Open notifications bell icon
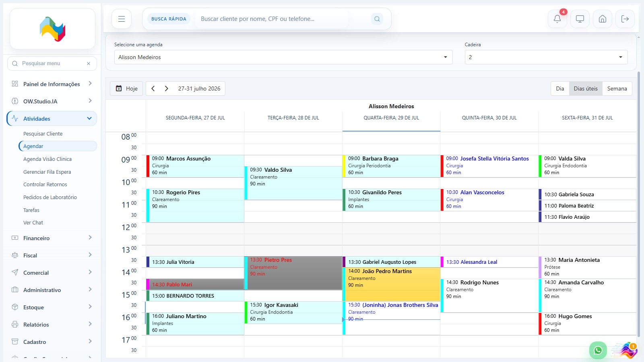The width and height of the screenshot is (644, 362). pos(557,19)
